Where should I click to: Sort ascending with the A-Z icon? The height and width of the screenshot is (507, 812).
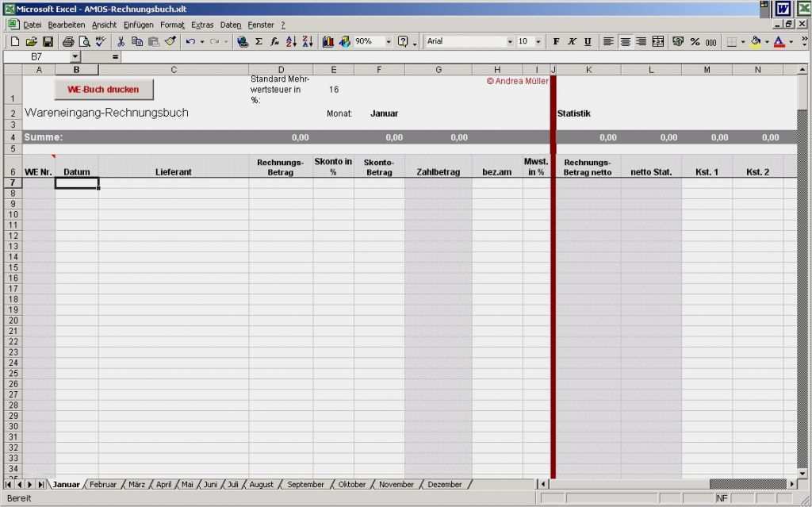point(291,41)
